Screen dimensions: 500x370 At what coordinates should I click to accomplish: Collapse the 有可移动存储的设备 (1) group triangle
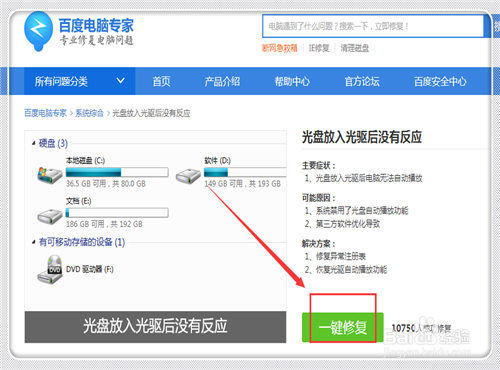click(x=34, y=242)
